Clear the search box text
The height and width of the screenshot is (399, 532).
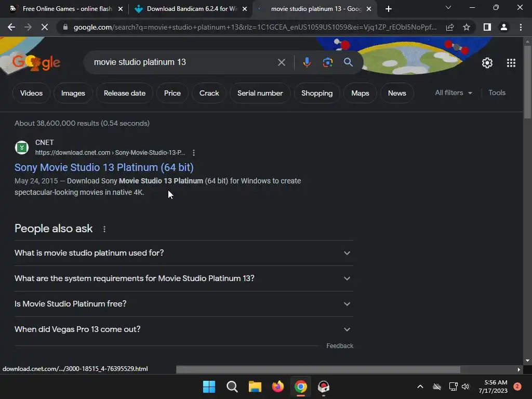click(x=281, y=62)
